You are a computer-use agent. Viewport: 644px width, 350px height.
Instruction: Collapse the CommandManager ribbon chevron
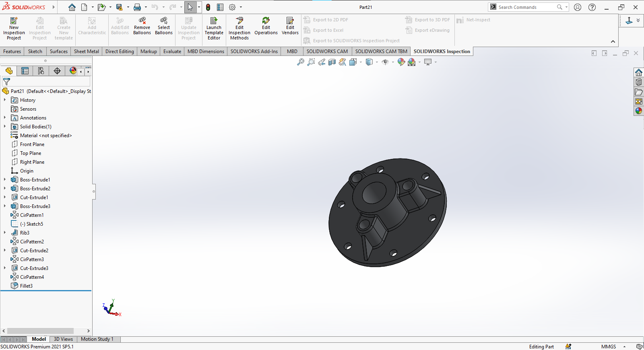coord(613,41)
